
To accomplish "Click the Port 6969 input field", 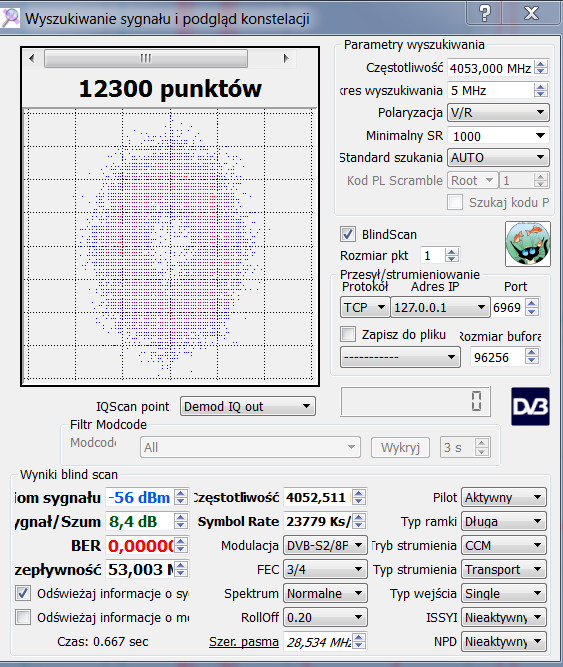I will 508,307.
